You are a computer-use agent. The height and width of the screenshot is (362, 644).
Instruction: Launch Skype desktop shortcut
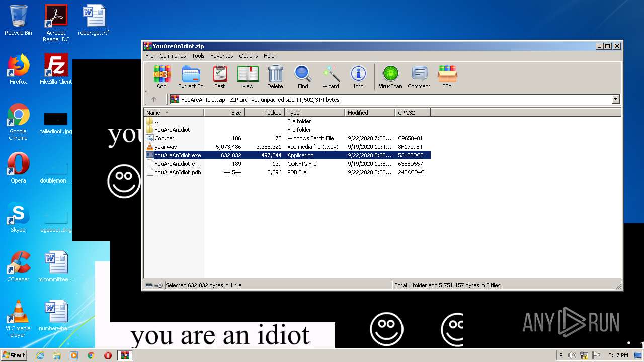[18, 217]
